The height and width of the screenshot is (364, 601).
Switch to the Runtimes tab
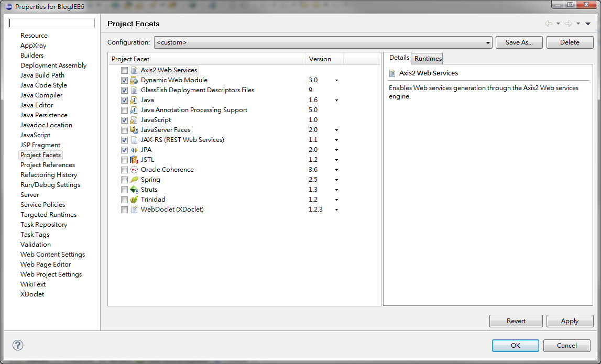428,58
